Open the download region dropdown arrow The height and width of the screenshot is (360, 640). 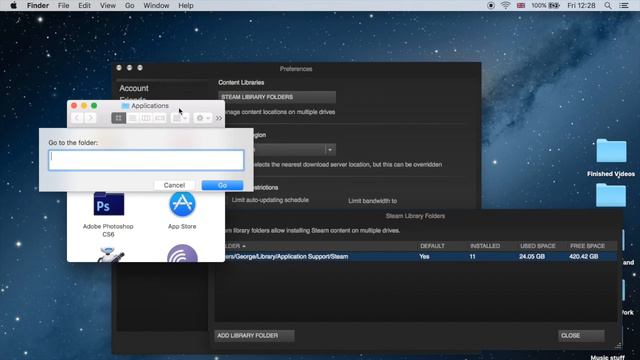pos(330,150)
